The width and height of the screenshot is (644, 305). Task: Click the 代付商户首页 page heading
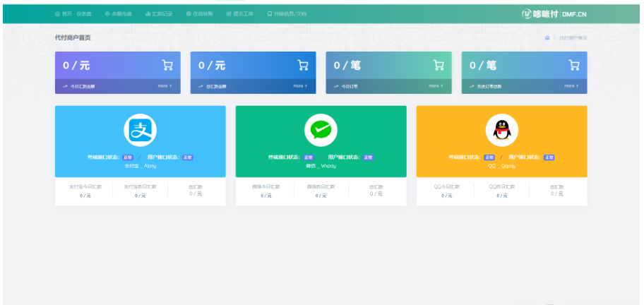(x=73, y=37)
